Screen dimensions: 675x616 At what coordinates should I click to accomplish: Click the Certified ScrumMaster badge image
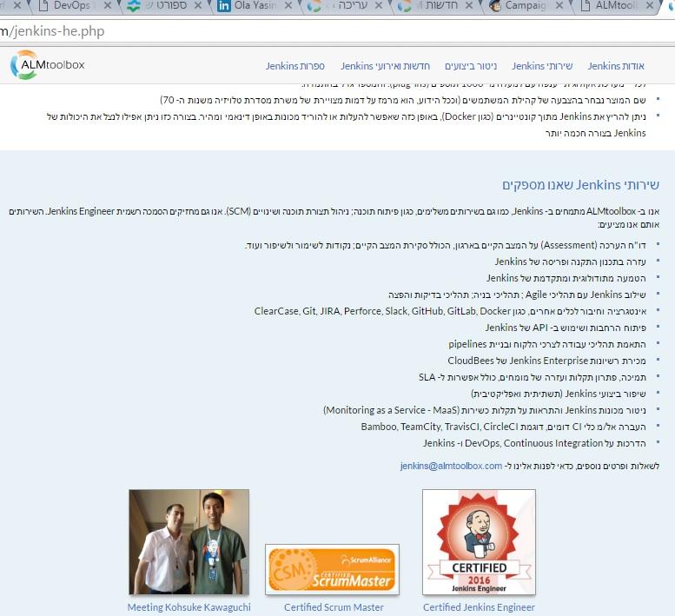click(332, 569)
